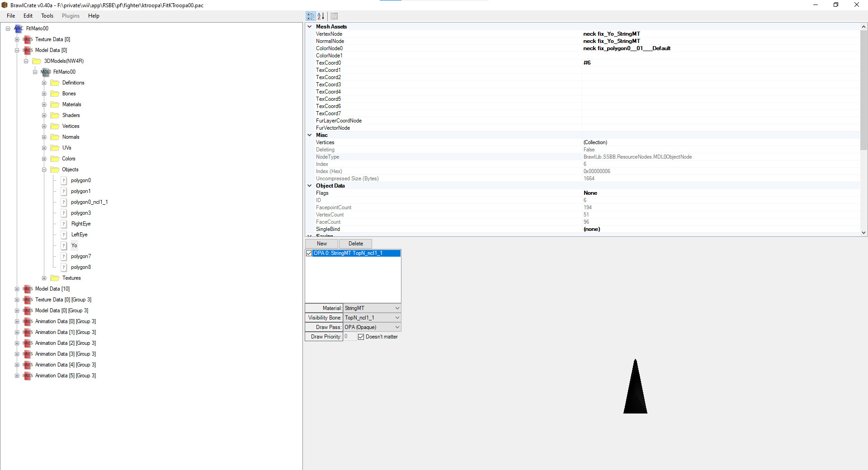This screenshot has width=868, height=470.
Task: Click the property pages icon in toolbar
Action: [x=334, y=16]
